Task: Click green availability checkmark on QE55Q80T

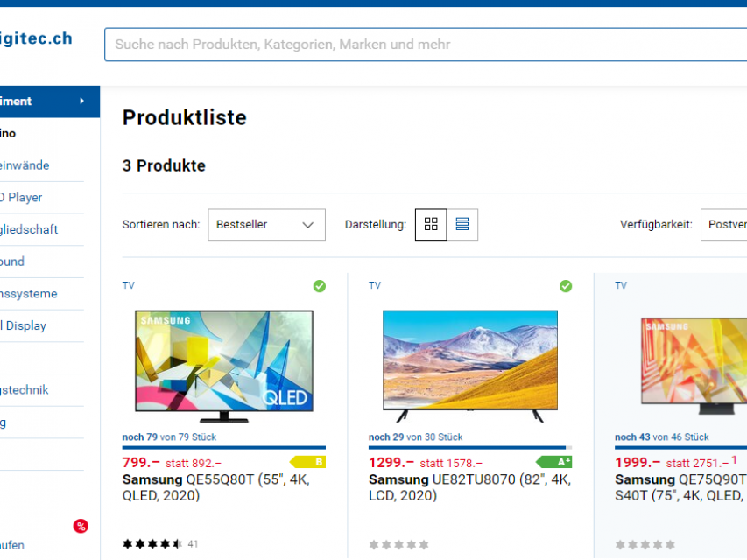Action: (320, 286)
